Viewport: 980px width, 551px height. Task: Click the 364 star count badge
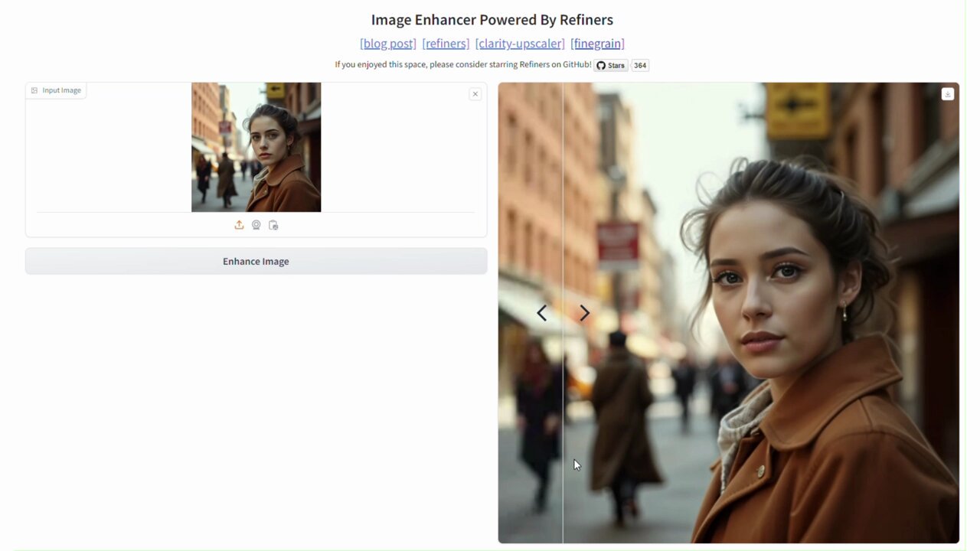pos(640,65)
